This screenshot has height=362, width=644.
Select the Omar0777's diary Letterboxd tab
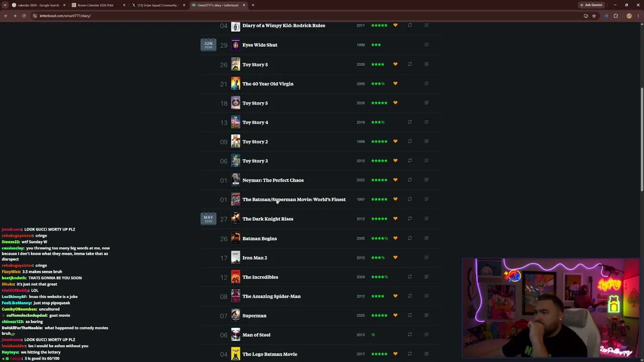point(218,5)
